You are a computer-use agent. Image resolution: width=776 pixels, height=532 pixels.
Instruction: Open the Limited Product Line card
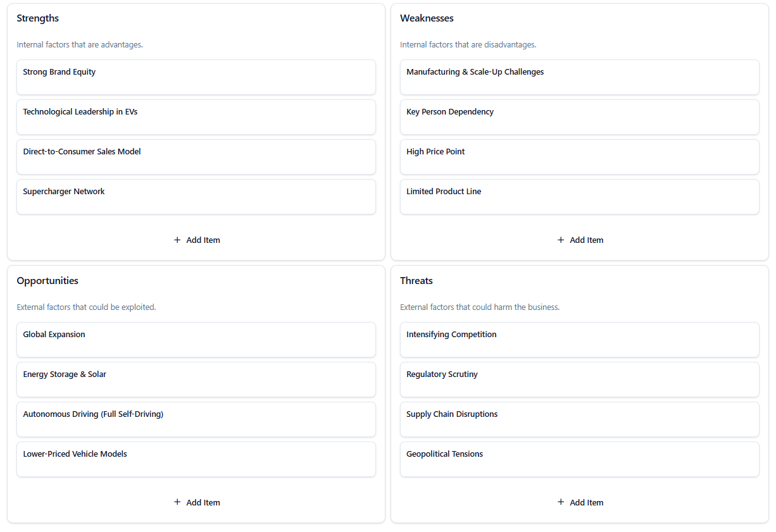pos(579,197)
